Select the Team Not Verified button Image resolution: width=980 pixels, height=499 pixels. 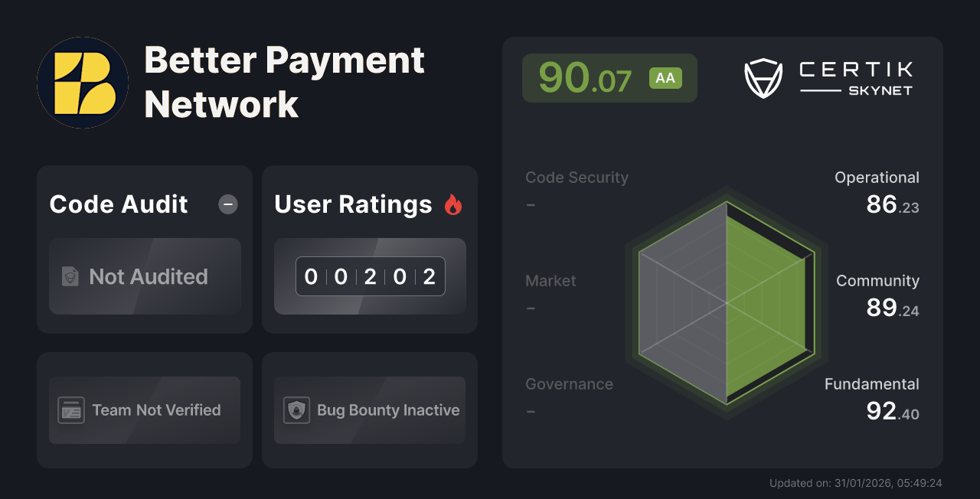145,410
